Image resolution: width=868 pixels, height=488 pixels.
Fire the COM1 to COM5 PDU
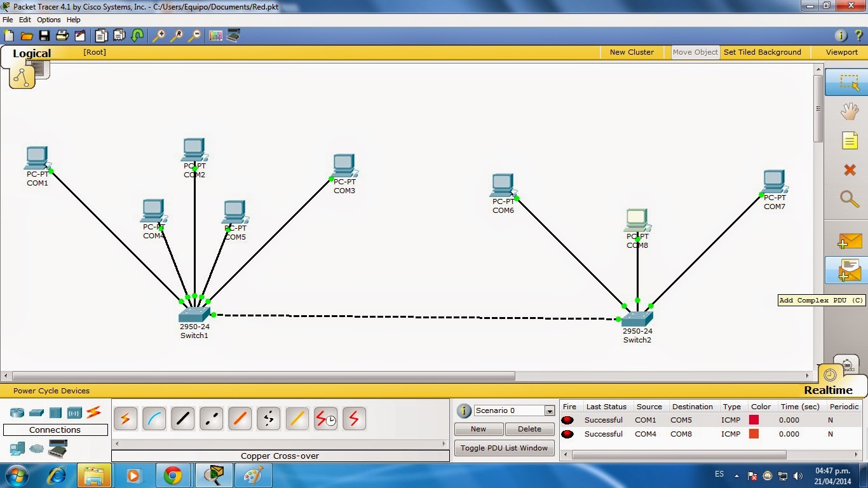pyautogui.click(x=567, y=420)
